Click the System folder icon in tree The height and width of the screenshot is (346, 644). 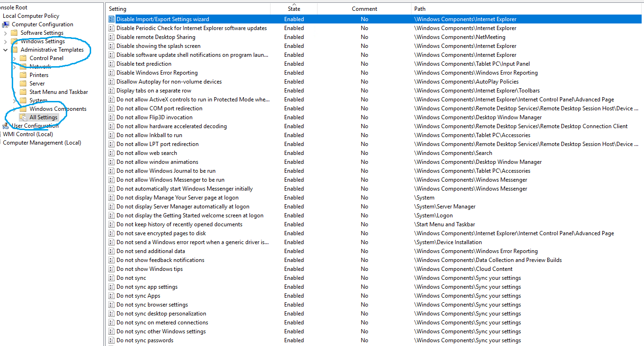tap(23, 100)
